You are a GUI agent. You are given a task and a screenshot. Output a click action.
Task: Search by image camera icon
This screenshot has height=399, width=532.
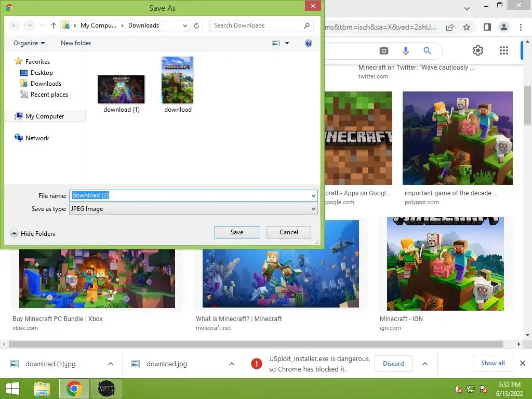pyautogui.click(x=384, y=50)
